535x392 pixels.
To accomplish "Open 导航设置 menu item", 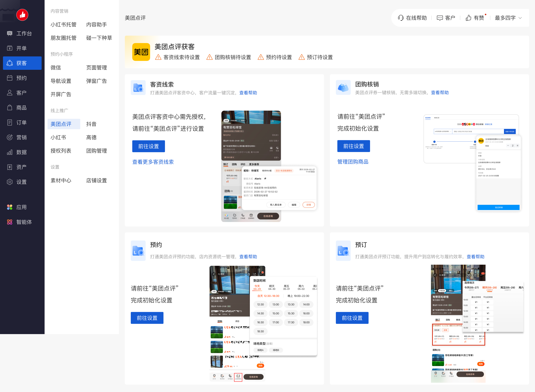I will click(61, 81).
